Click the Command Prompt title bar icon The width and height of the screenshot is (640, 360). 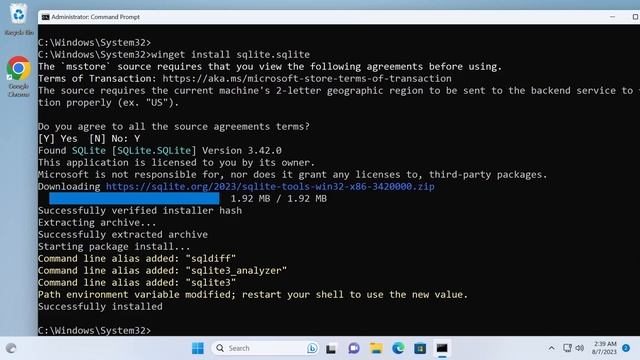coord(45,17)
